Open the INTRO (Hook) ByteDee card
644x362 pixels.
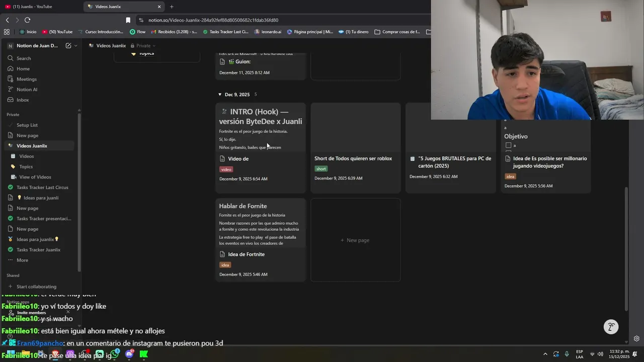pos(261,148)
